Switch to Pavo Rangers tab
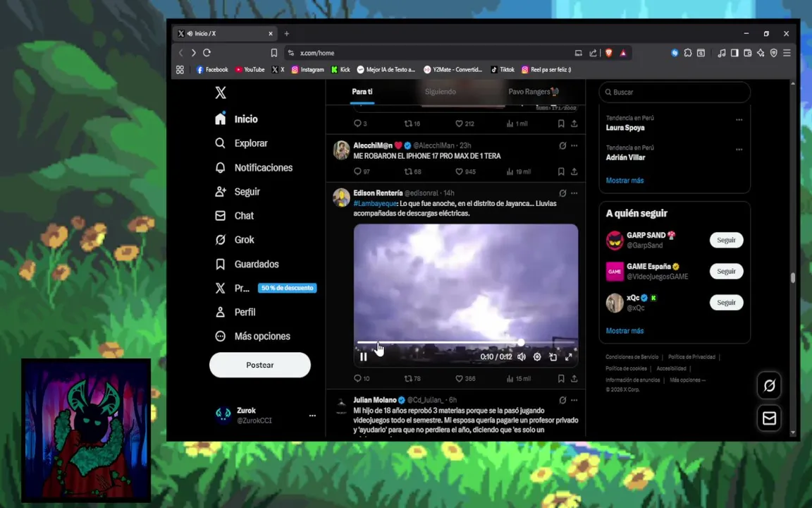 534,92
